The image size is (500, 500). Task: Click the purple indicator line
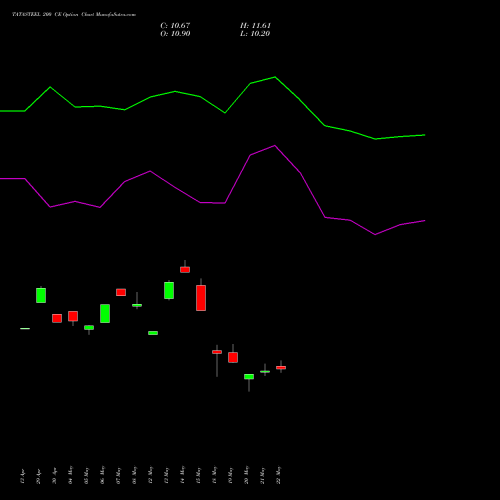point(200,202)
